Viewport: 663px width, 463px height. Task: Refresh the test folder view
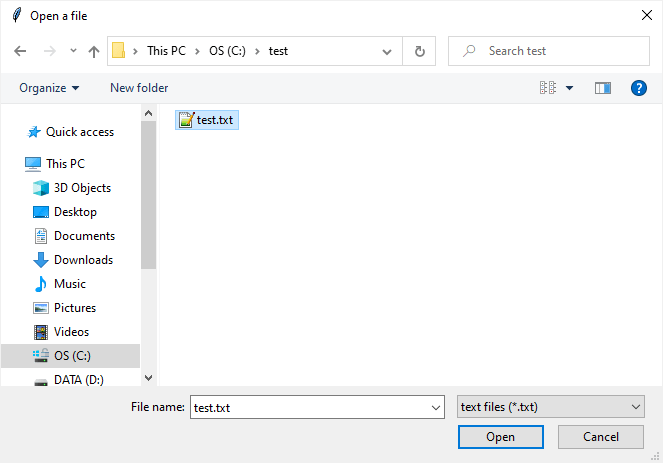(419, 51)
